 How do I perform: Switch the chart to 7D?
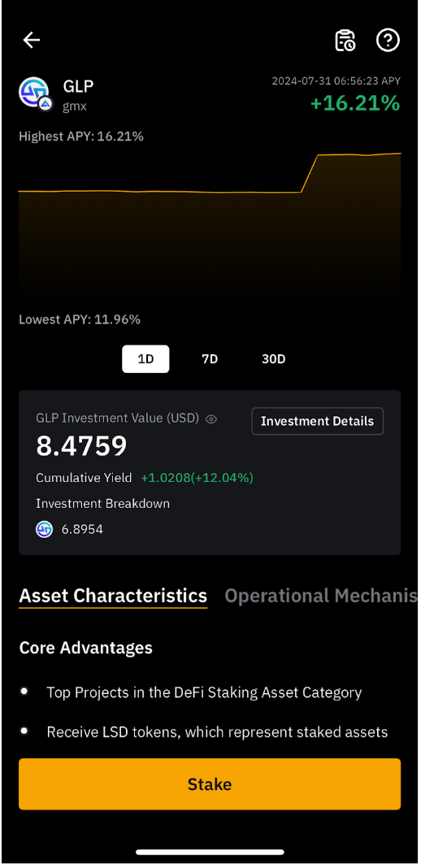(210, 358)
